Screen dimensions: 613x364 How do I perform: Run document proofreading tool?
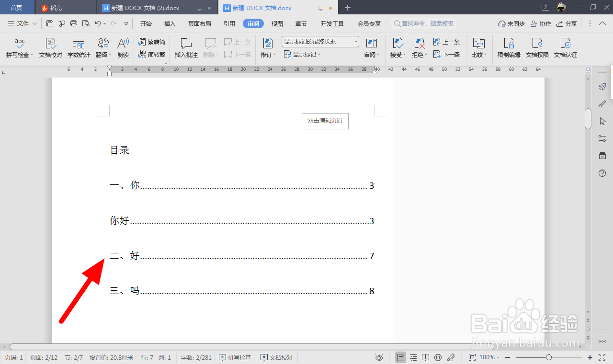coord(51,48)
